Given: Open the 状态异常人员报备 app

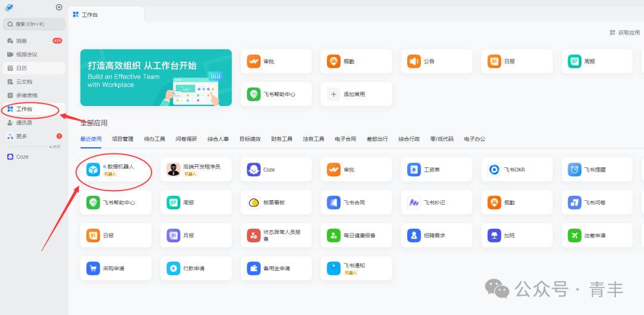Looking at the screenshot, I should pyautogui.click(x=277, y=235).
